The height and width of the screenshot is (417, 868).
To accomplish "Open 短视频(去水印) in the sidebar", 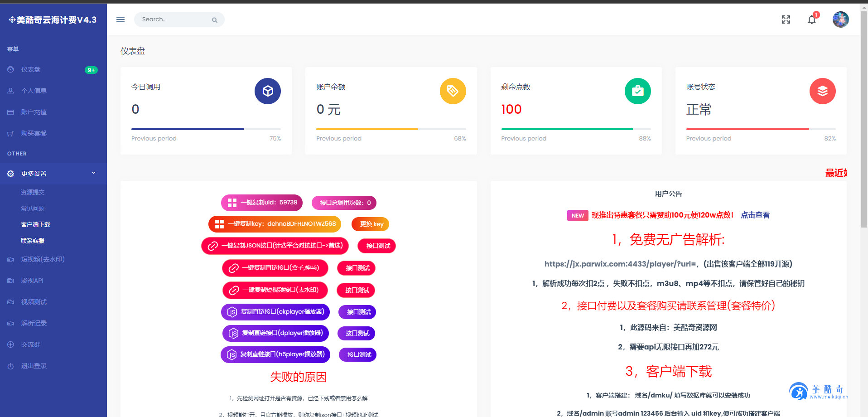I will (53, 259).
